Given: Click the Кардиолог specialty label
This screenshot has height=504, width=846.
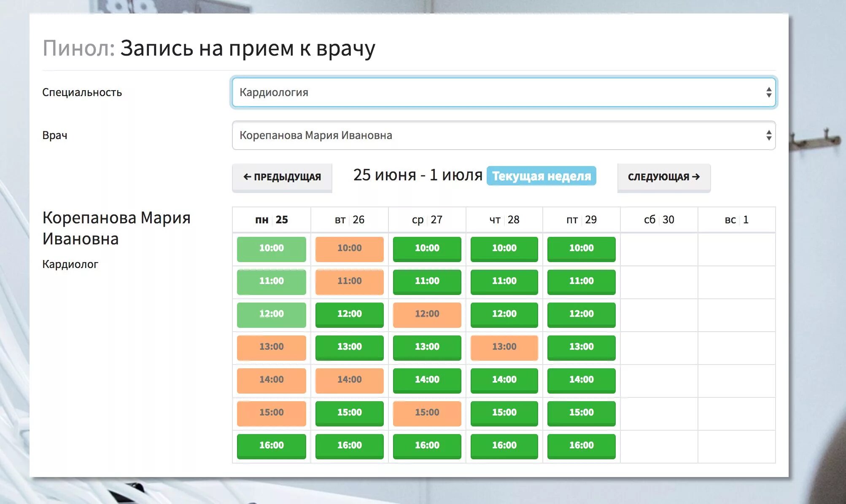Looking at the screenshot, I should 70,264.
